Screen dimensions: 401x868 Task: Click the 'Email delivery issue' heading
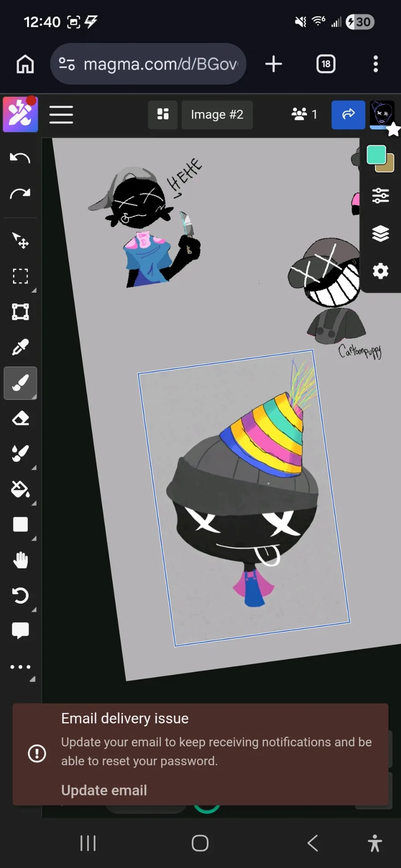pos(125,718)
